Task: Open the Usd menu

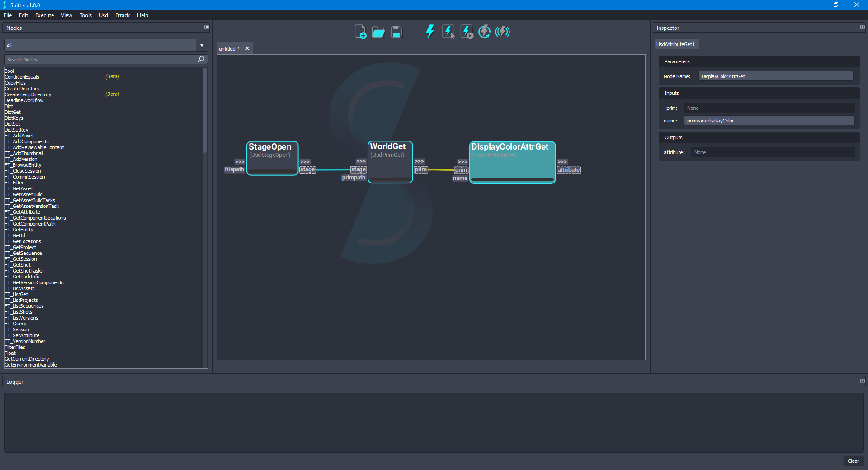Action: (x=103, y=15)
